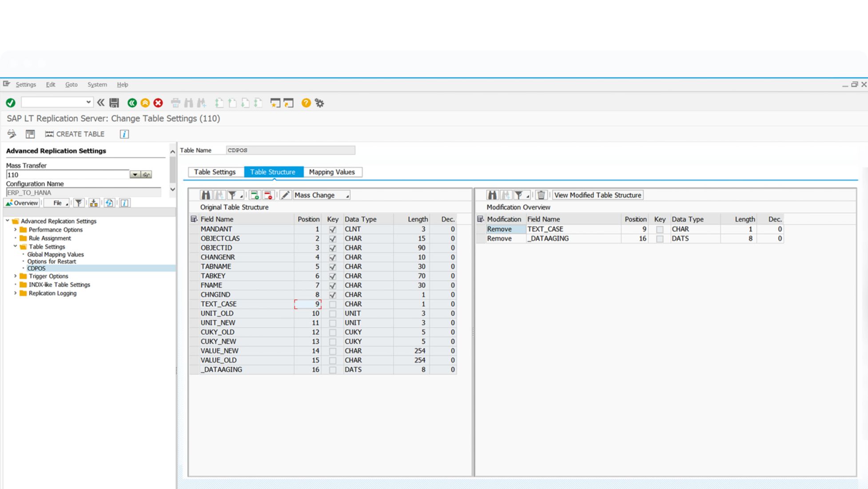Click the green Back arrow icon
This screenshot has width=868, height=489.
point(132,103)
